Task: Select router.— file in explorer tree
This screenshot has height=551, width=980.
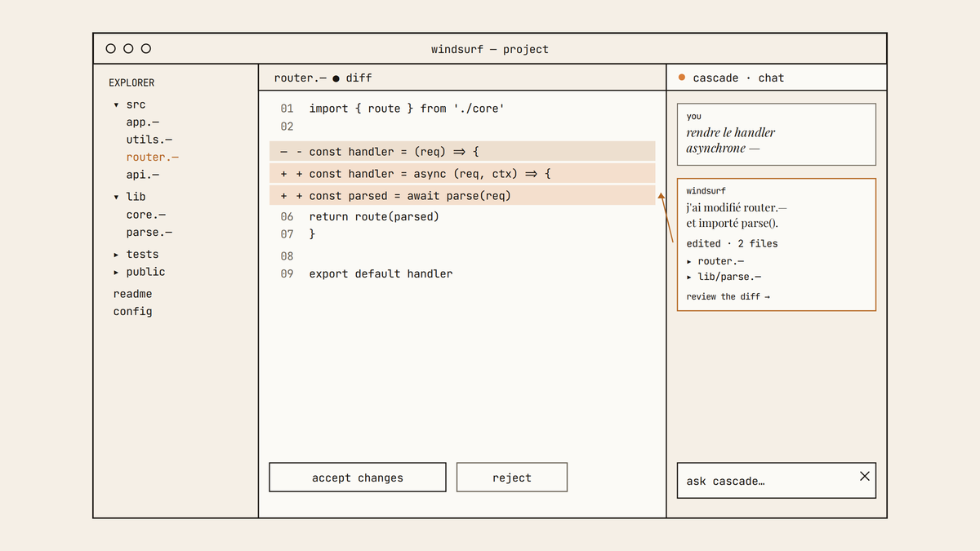Action: tap(153, 158)
